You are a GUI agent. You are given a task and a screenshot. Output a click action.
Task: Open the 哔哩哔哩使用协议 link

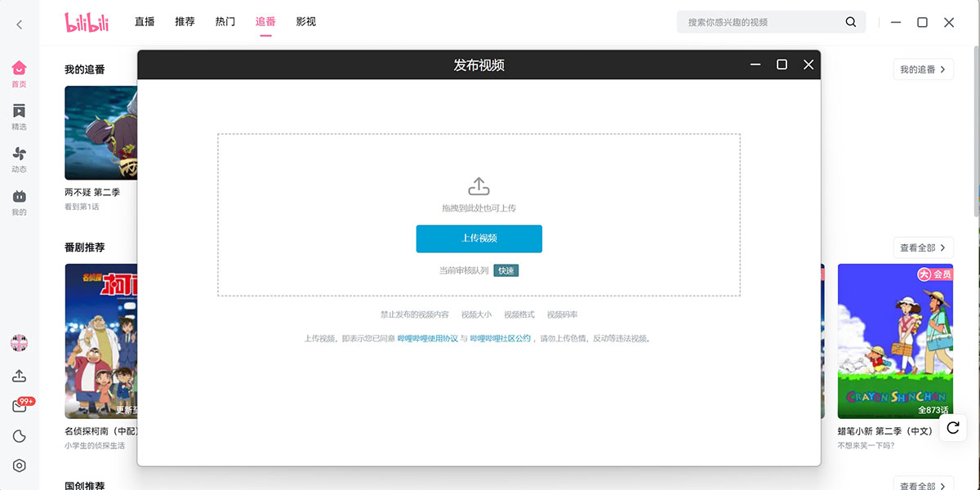click(x=427, y=338)
